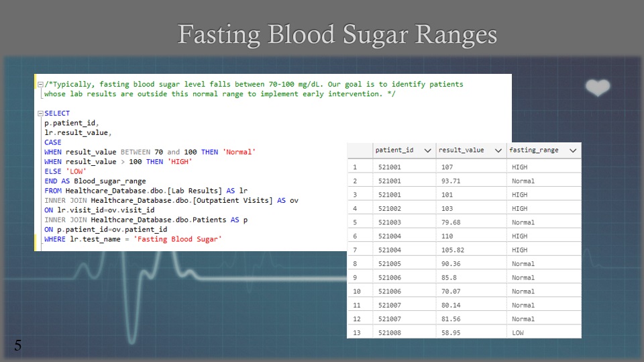Open the fasting_range column filter dropdown
The width and height of the screenshot is (644, 362).
(573, 150)
